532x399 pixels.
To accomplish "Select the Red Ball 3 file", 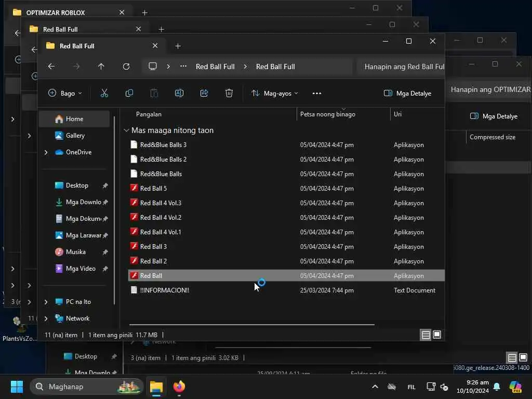I will point(286,247).
